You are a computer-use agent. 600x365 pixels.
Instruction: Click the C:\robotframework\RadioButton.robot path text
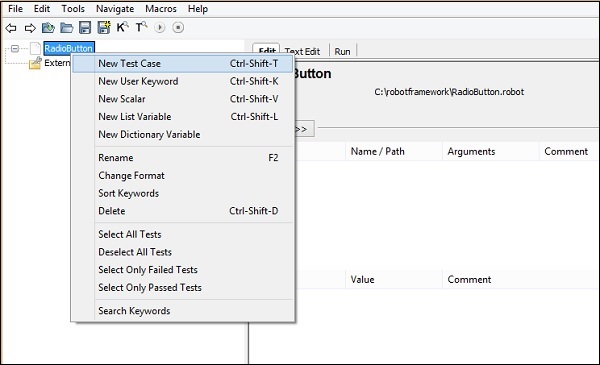pyautogui.click(x=449, y=92)
